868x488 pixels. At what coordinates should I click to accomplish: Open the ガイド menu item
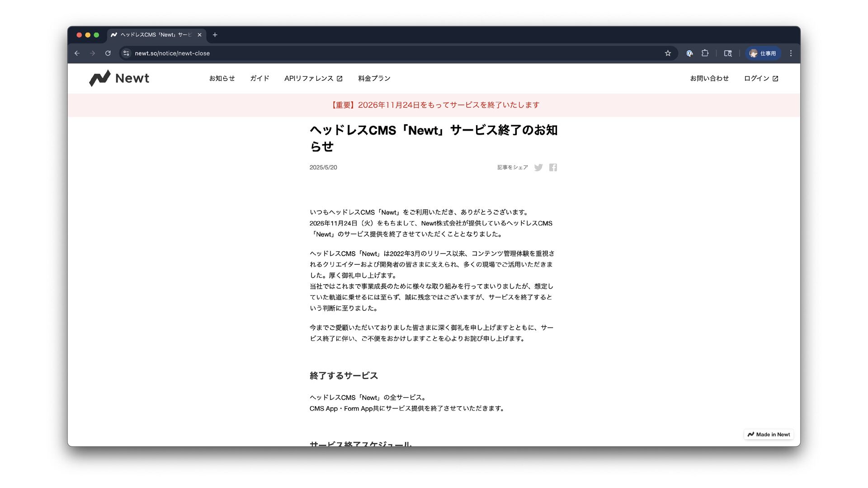pyautogui.click(x=259, y=78)
